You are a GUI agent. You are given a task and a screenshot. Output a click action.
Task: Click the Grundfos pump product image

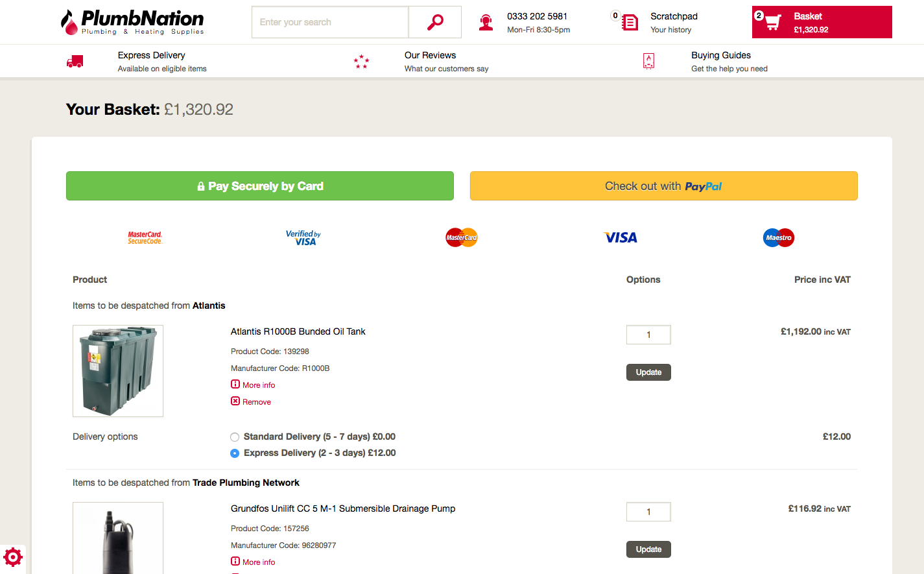[x=118, y=538]
